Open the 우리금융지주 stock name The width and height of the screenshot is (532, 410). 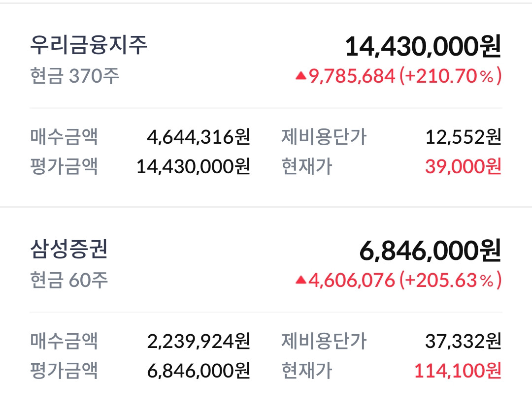pos(89,45)
